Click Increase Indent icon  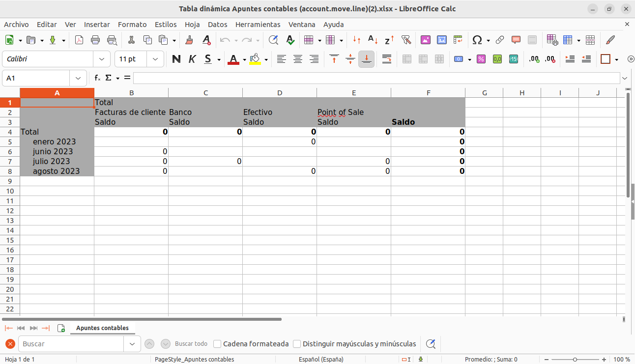coord(570,59)
